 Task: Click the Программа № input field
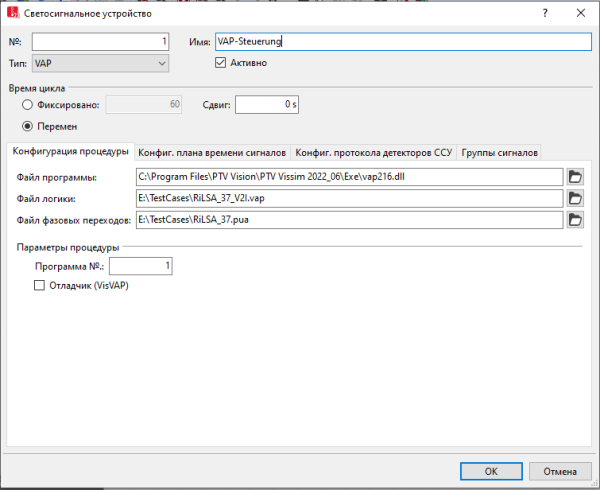(141, 265)
